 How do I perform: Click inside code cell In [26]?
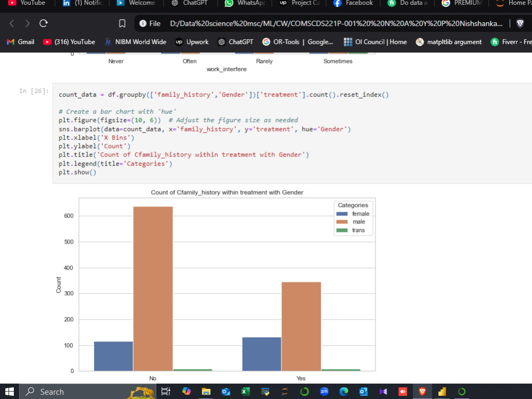292,134
